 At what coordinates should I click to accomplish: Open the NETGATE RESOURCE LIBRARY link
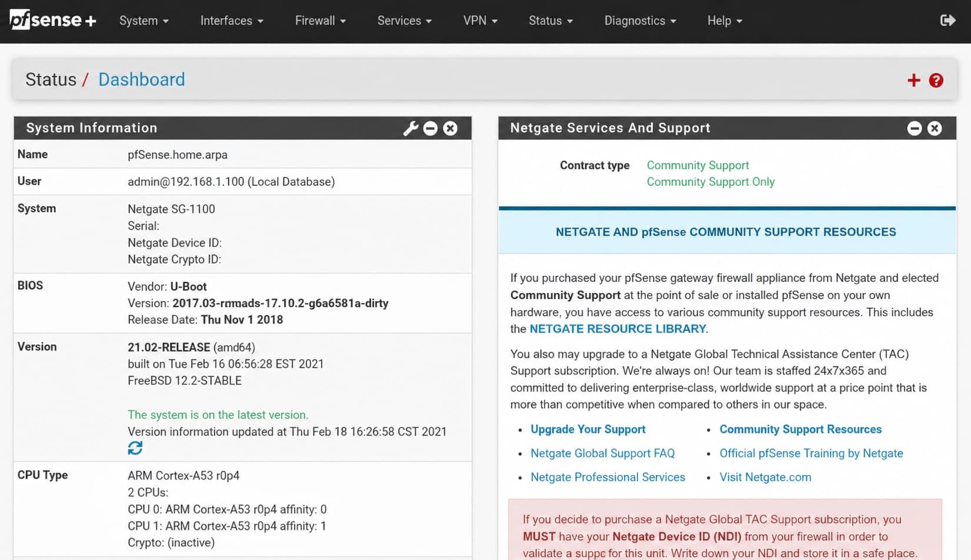(x=618, y=329)
